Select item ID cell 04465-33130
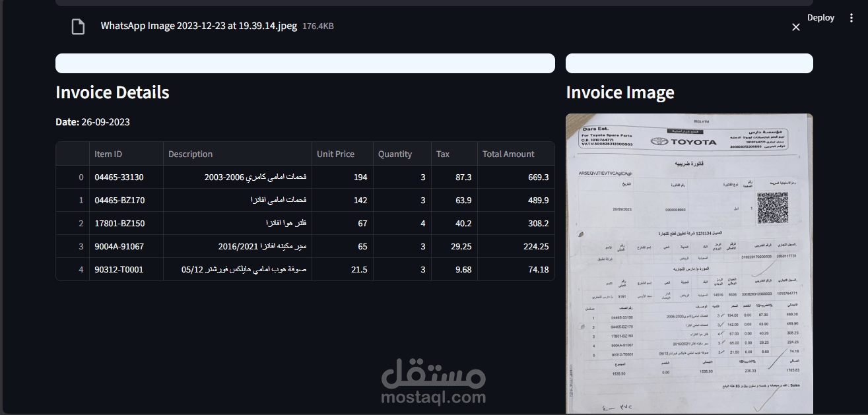Image resolution: width=868 pixels, height=415 pixels. (x=126, y=177)
